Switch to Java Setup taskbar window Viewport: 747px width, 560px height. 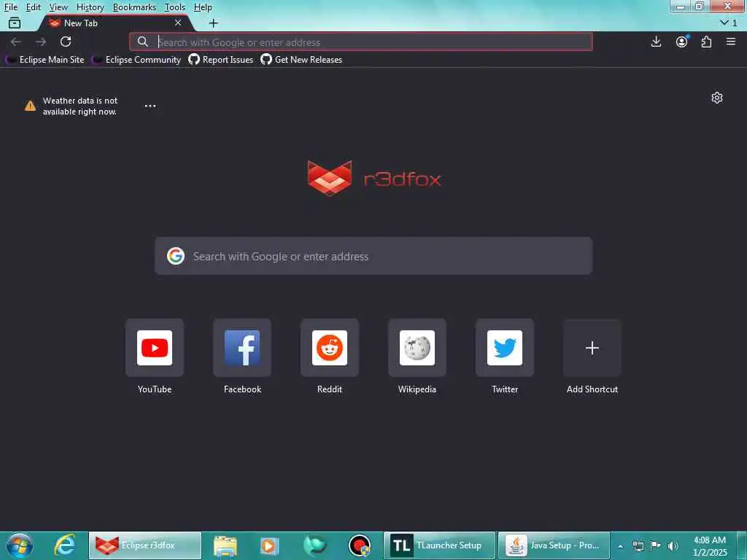coord(554,545)
